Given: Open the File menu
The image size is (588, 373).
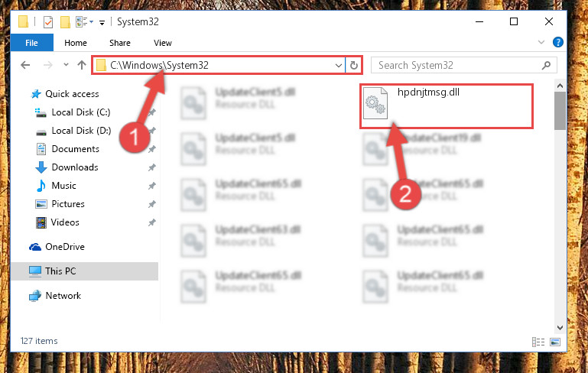Looking at the screenshot, I should [32, 43].
